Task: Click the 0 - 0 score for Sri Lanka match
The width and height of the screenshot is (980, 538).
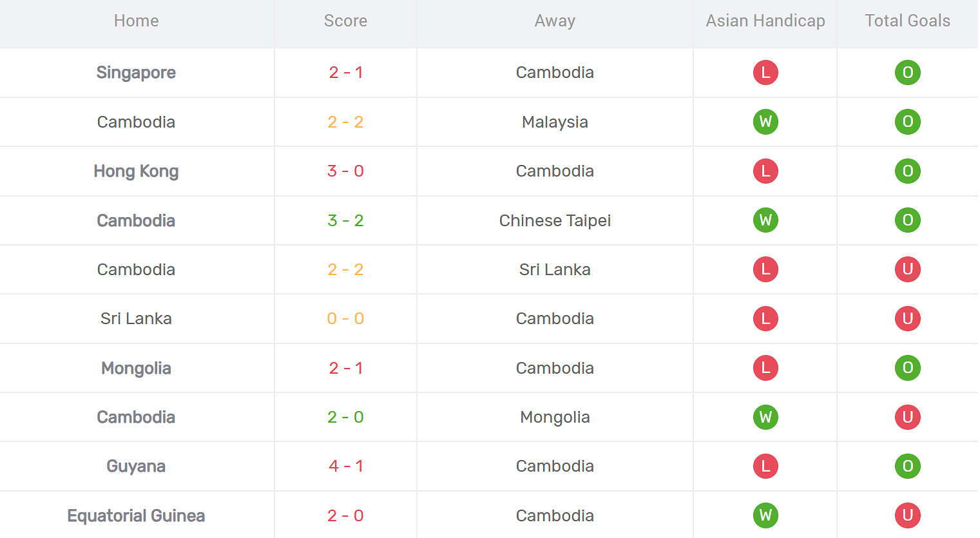Action: pyautogui.click(x=345, y=318)
